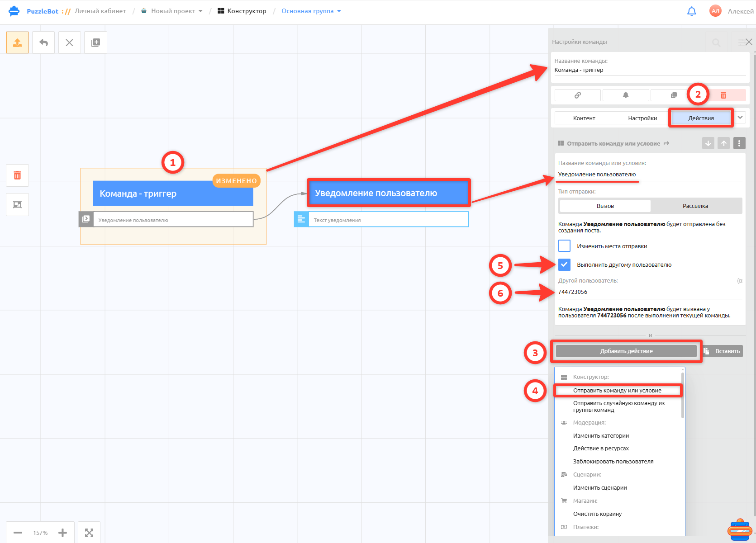Click fit-to-screen expand icon

tap(89, 533)
